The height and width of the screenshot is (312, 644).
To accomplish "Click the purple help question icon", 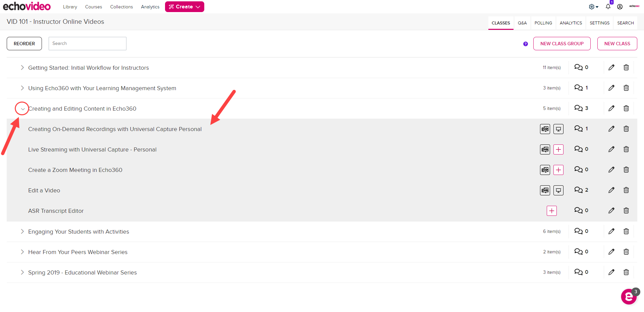I will tap(526, 44).
